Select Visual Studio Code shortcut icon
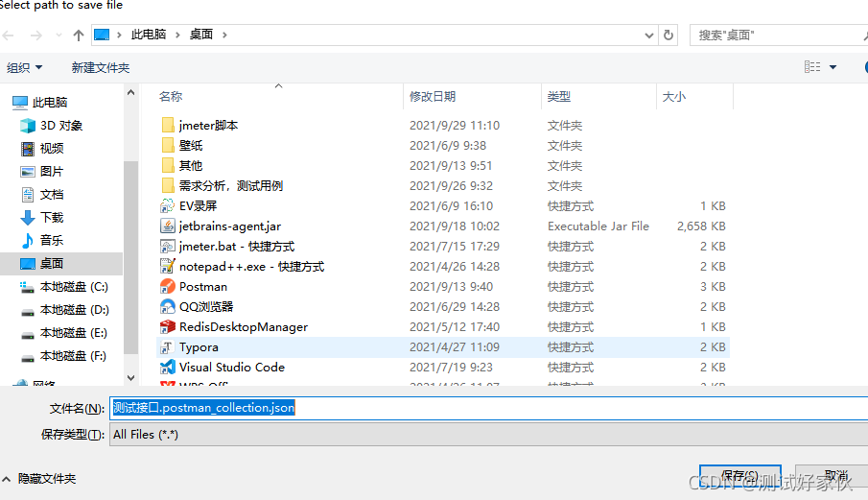Viewport: 868px width, 500px height. [167, 368]
